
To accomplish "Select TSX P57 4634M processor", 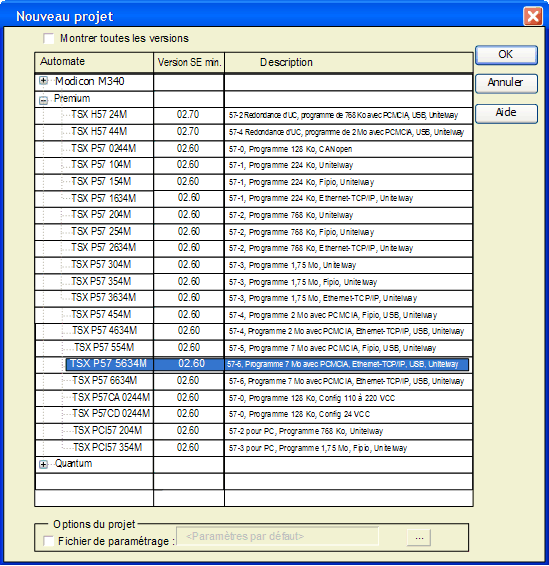I will pyautogui.click(x=105, y=330).
